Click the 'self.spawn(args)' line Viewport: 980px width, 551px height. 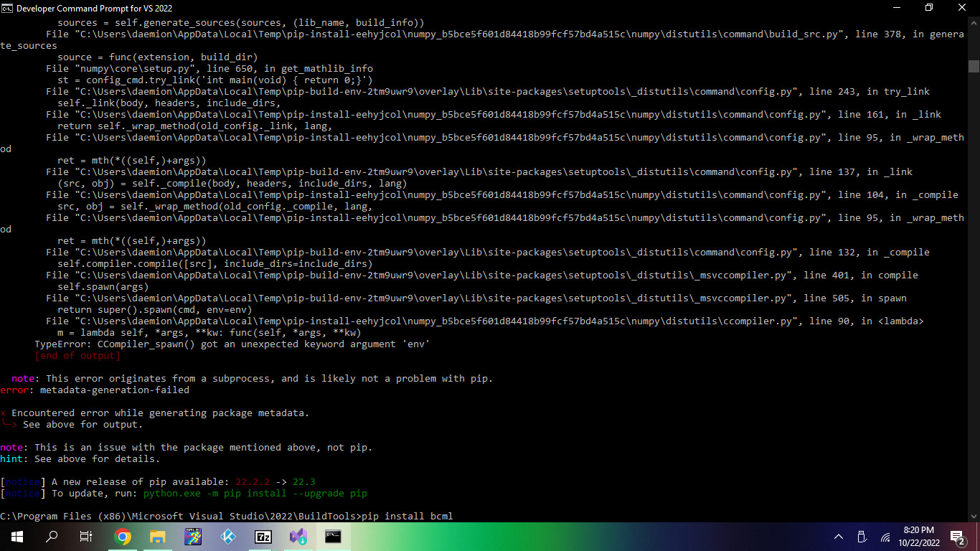pos(103,287)
